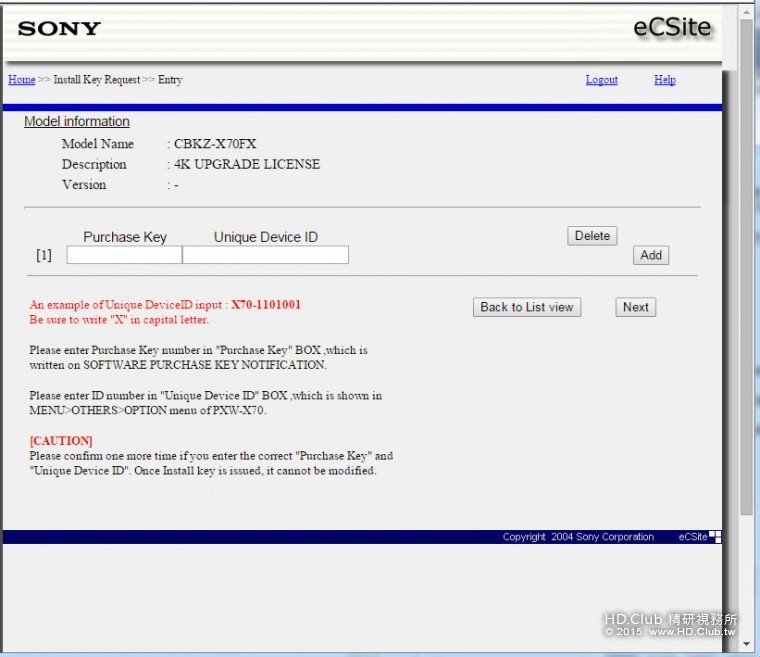Click the 'Copyright 2004 Sony Corporation' text
Viewport: 760px width, 657px height.
pos(578,537)
